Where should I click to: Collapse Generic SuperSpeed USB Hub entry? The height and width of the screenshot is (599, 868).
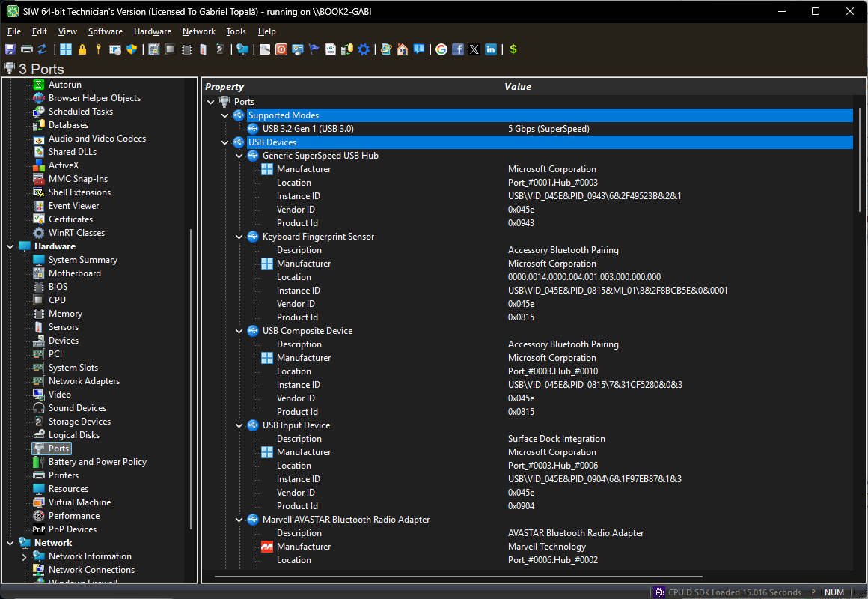239,156
